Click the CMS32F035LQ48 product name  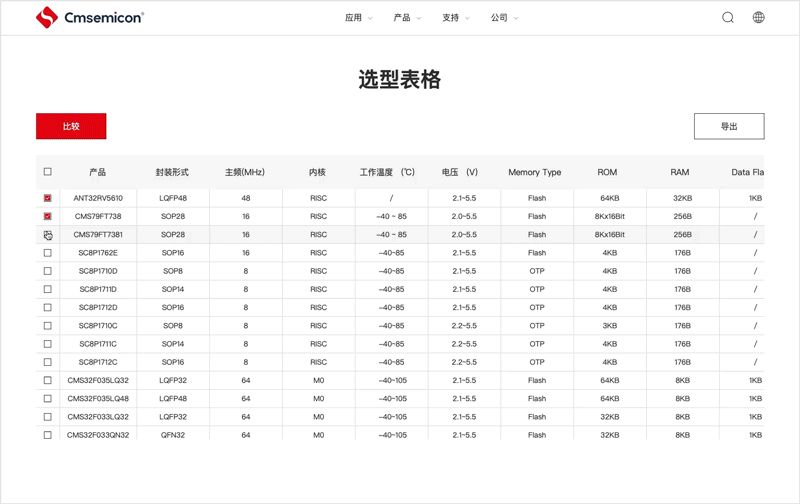[x=98, y=398]
